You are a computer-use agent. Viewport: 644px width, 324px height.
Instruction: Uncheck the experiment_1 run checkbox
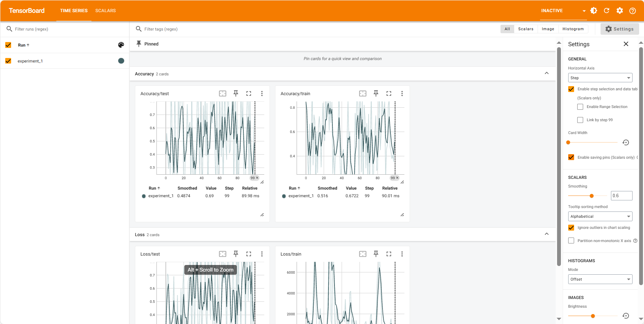pyautogui.click(x=8, y=61)
